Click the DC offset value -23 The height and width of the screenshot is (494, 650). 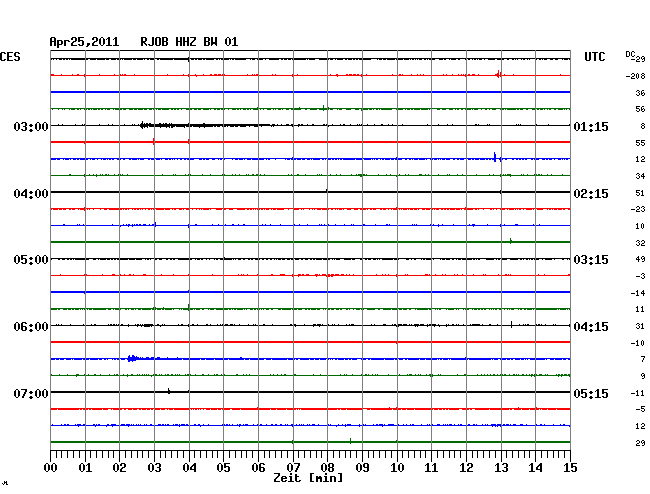tap(638, 209)
